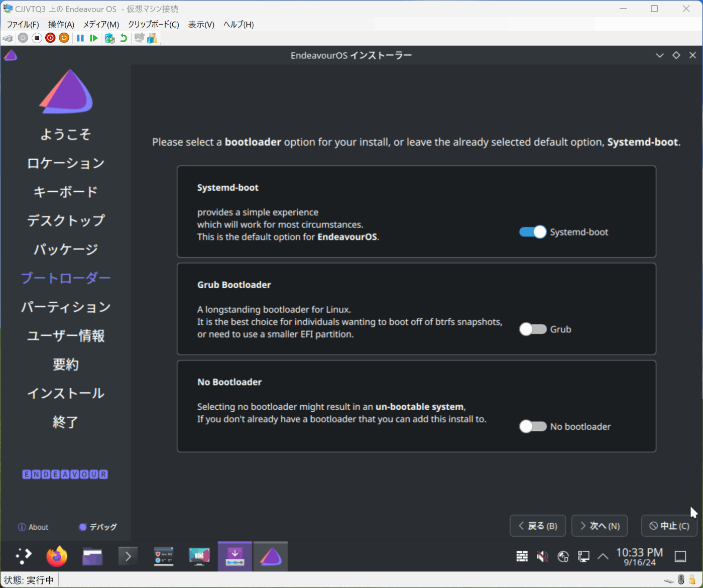This screenshot has width=703, height=588.
Task: Click the No Bootloader heading text
Action: point(229,382)
